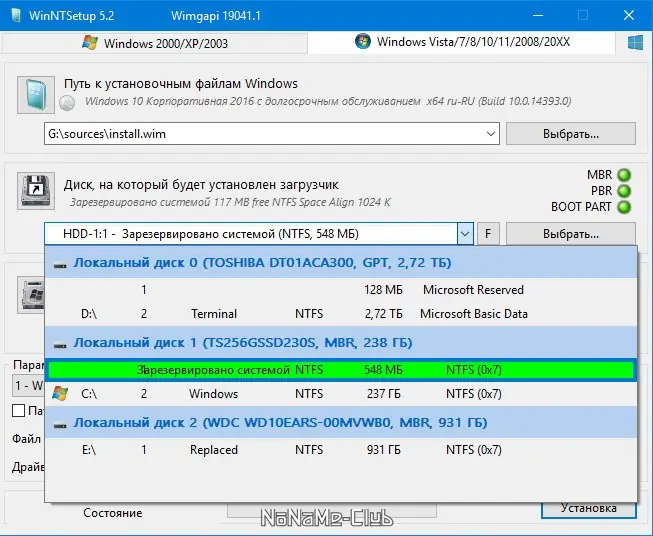This screenshot has height=536, width=653.
Task: Switch to Windows 2000/XP/2003 tab
Action: click(x=155, y=43)
